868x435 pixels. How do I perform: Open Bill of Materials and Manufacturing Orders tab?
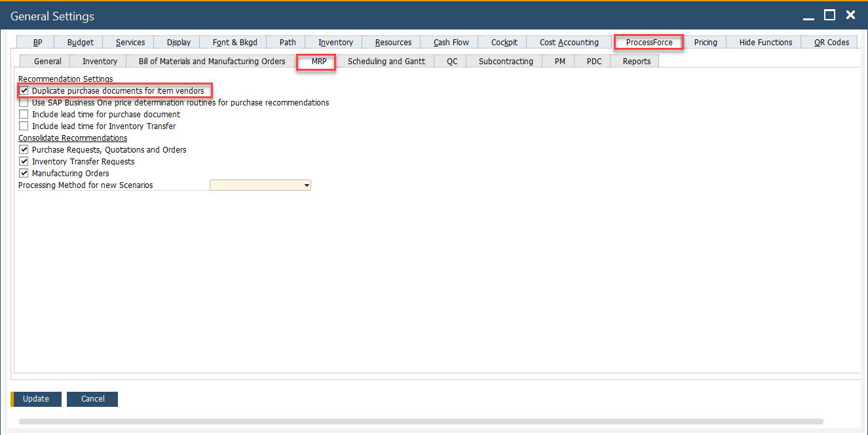click(212, 62)
